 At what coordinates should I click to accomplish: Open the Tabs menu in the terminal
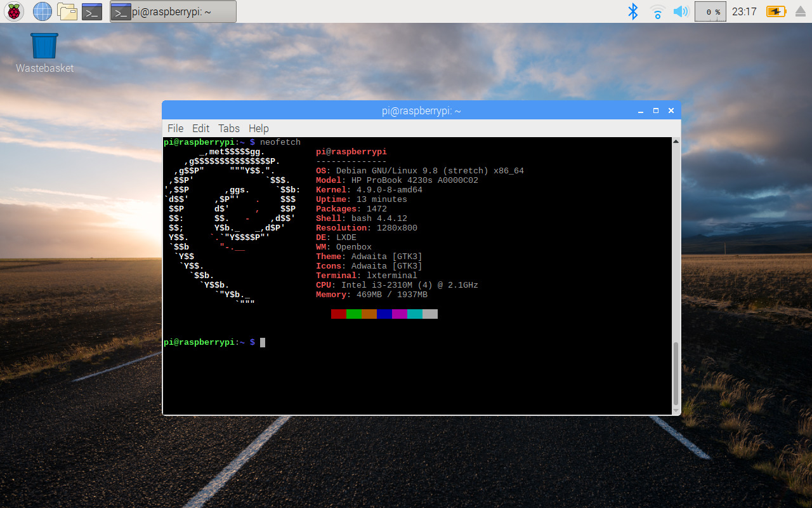click(x=228, y=128)
